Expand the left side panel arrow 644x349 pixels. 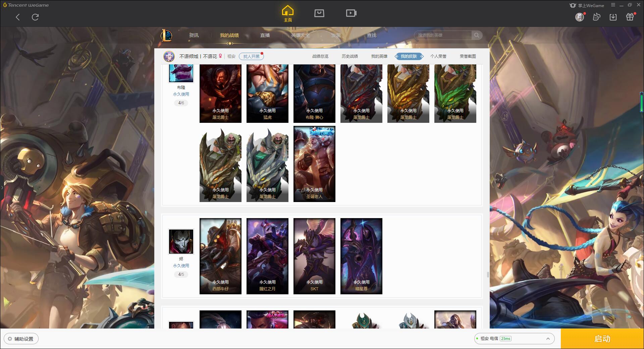2,188
